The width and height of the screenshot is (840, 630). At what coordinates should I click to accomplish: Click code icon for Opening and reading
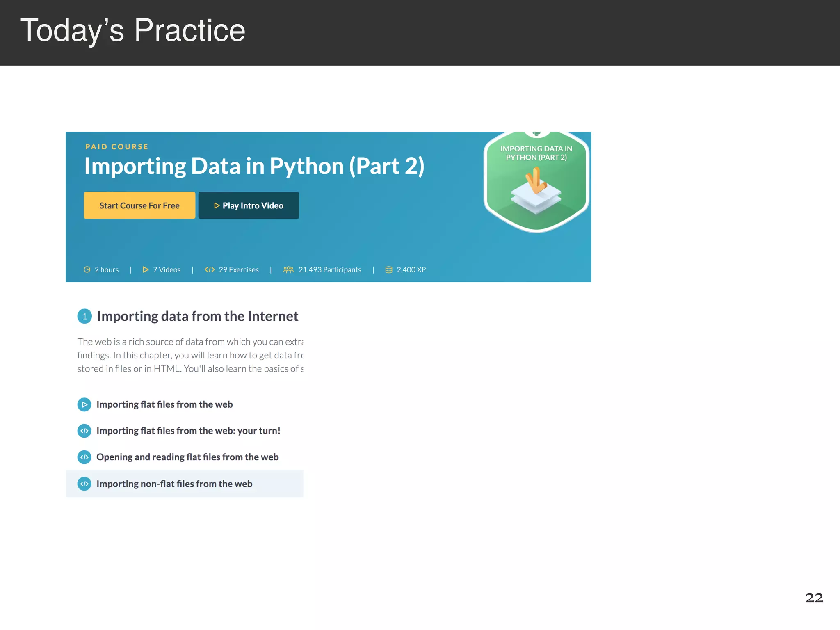[84, 457]
